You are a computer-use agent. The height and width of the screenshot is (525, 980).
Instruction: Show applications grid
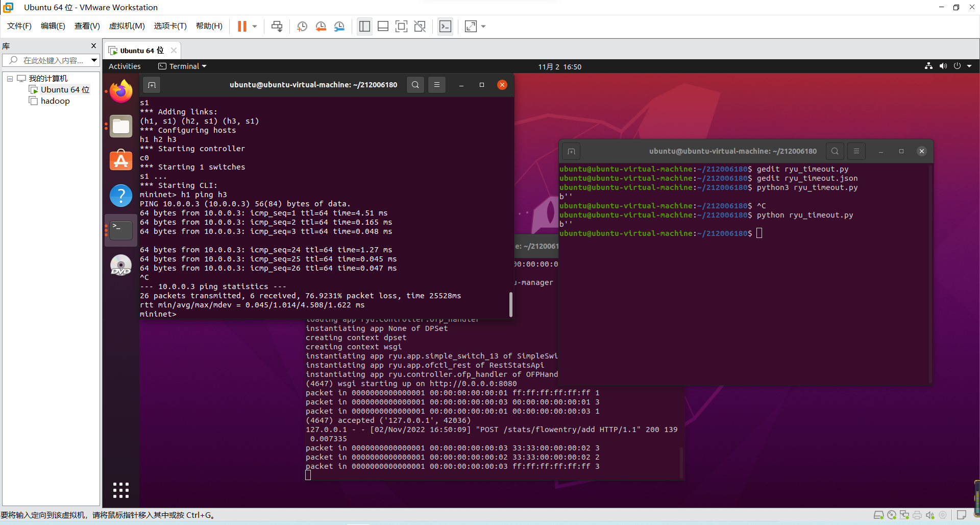121,490
